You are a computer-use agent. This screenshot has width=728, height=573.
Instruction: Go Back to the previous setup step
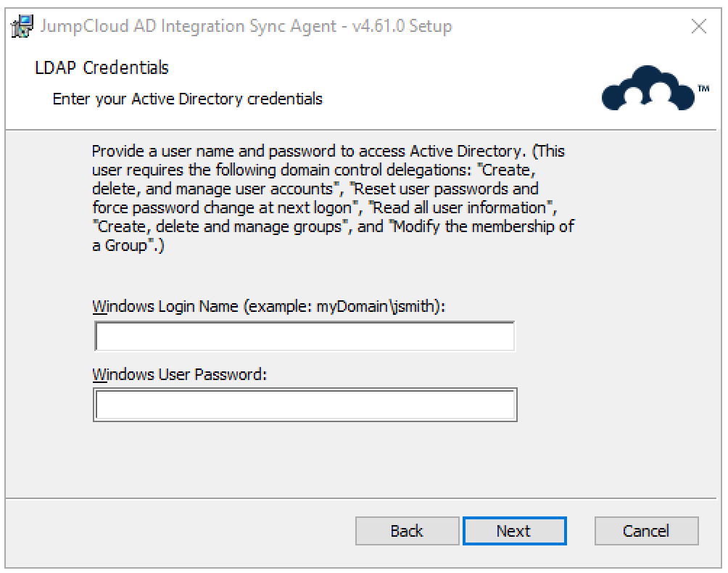[x=407, y=531]
